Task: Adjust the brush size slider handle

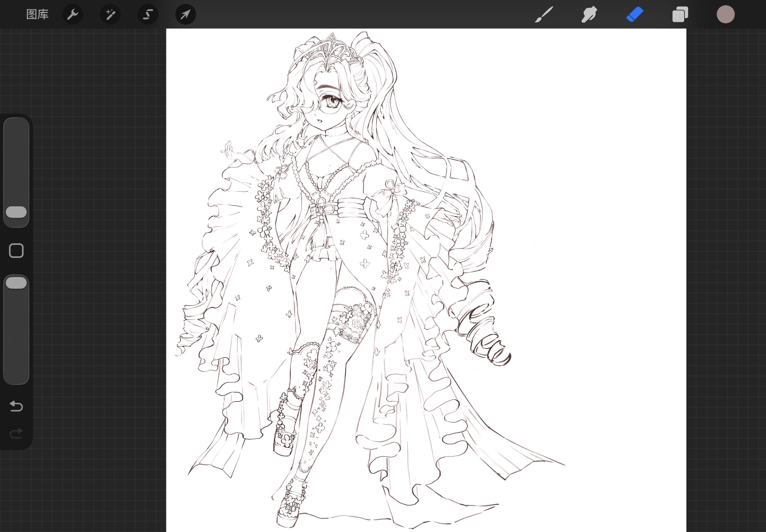Action: [x=16, y=212]
